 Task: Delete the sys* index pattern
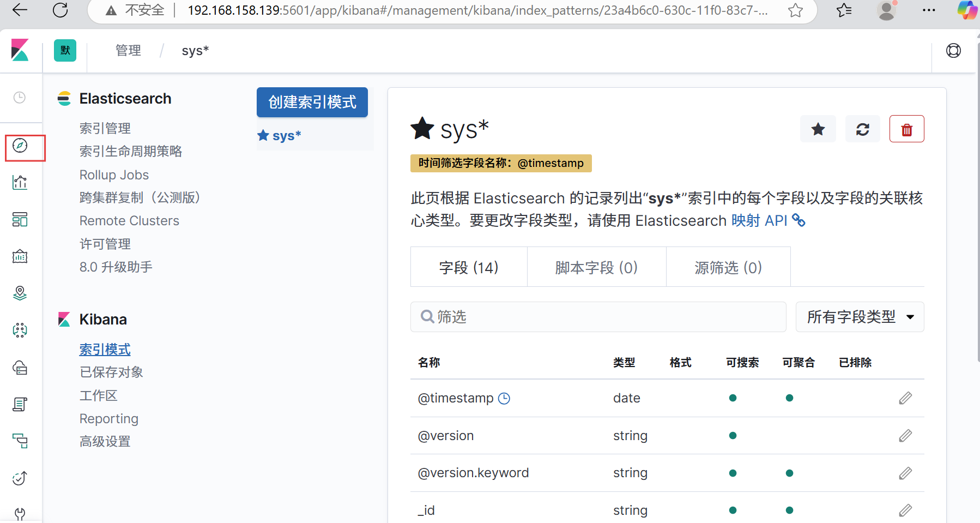pos(907,129)
